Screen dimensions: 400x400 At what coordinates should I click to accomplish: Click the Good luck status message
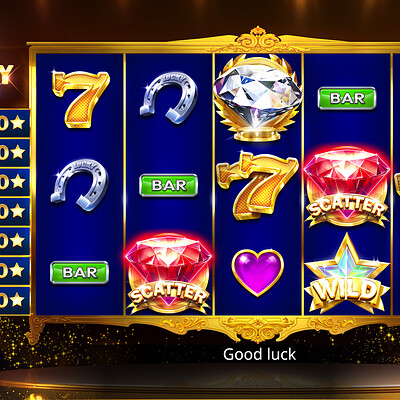(x=259, y=354)
